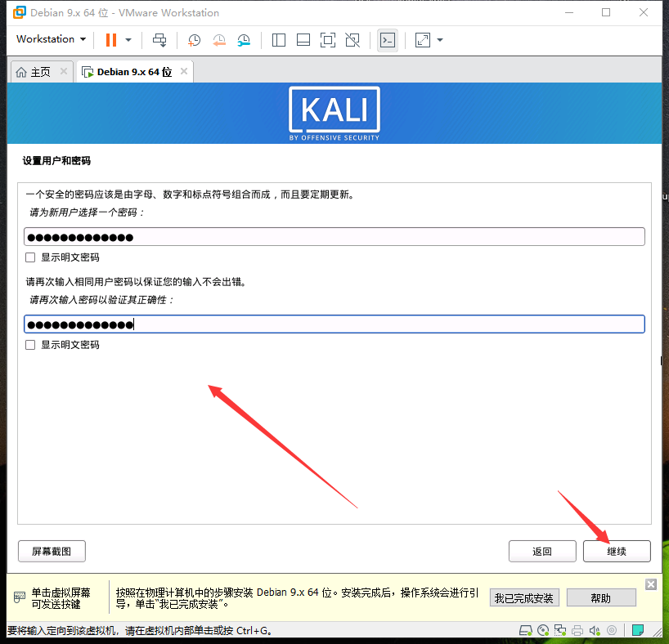Viewport: 669px width, 644px height.
Task: Switch to Unity mode icon
Action: pyautogui.click(x=352, y=40)
